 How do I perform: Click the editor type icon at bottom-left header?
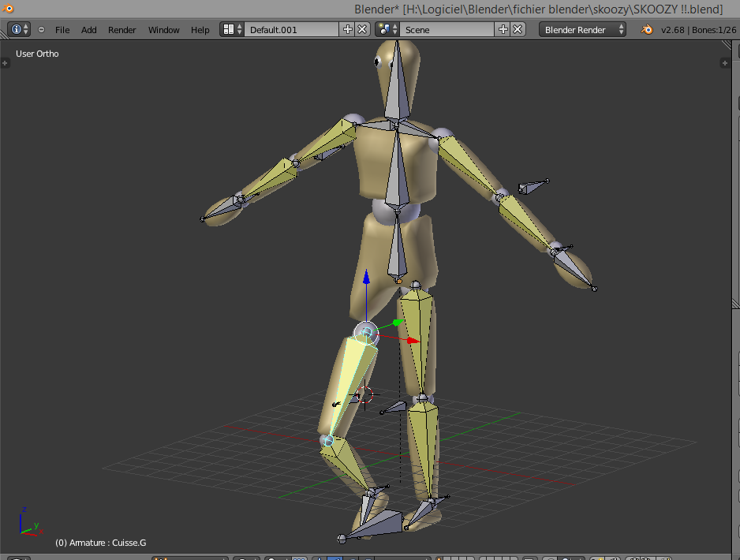(x=16, y=558)
